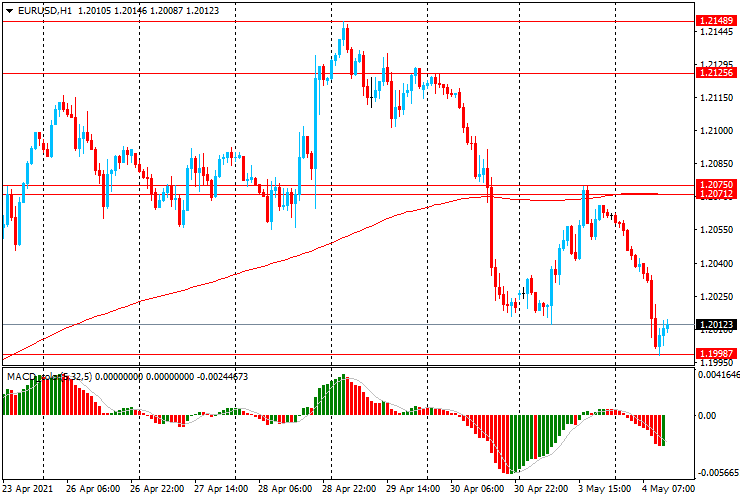
Task: Click the 4 May 07:00 time label
Action: pos(669,490)
